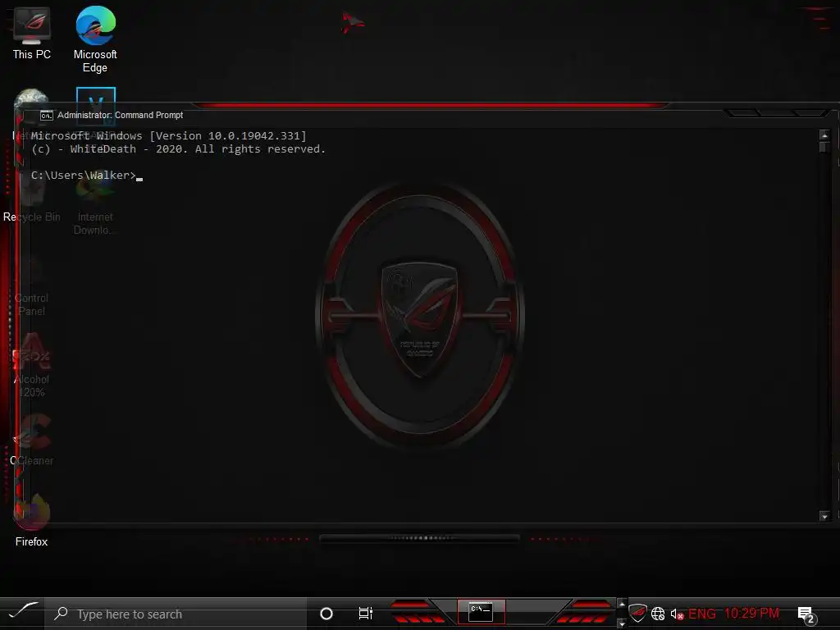
Task: Click ENG language indicator
Action: 702,614
